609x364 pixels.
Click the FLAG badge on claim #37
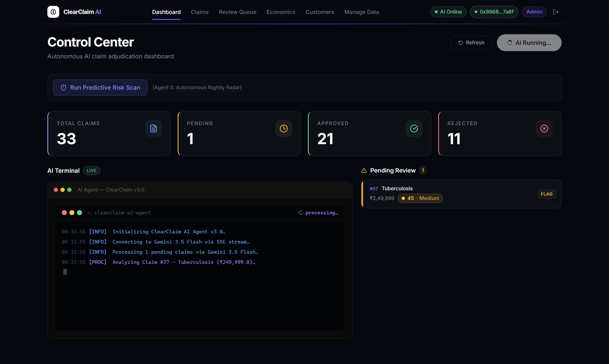point(547,194)
